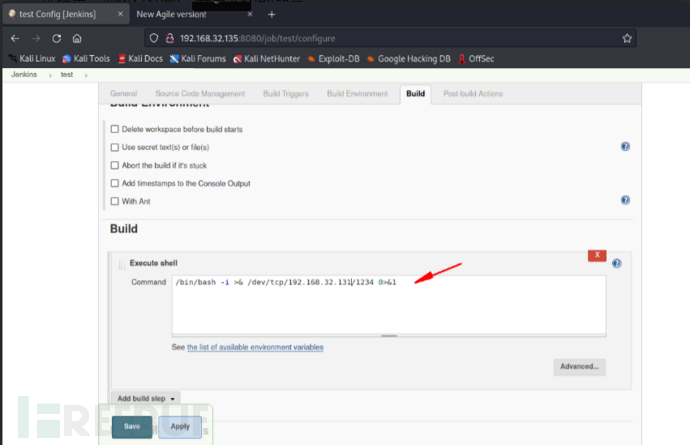Switch to the New Agile version browser tab

[x=195, y=14]
